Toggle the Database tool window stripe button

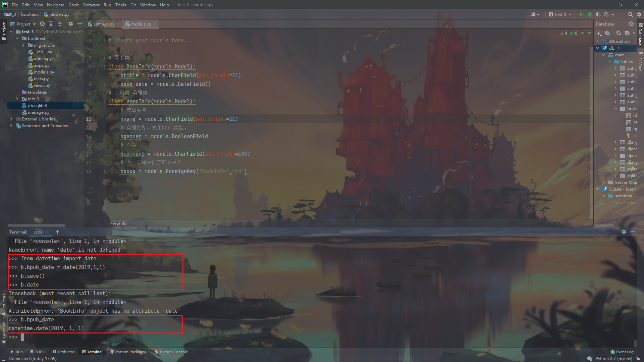[640, 34]
